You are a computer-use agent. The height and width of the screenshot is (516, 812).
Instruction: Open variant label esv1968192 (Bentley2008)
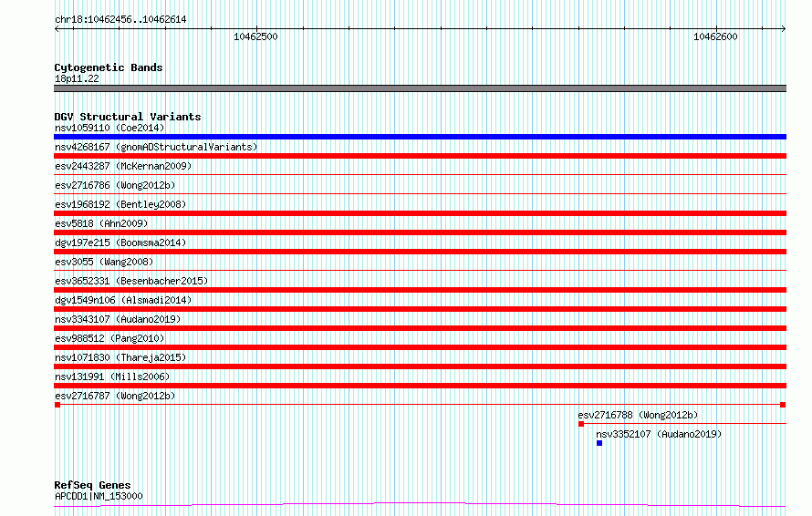point(120,204)
